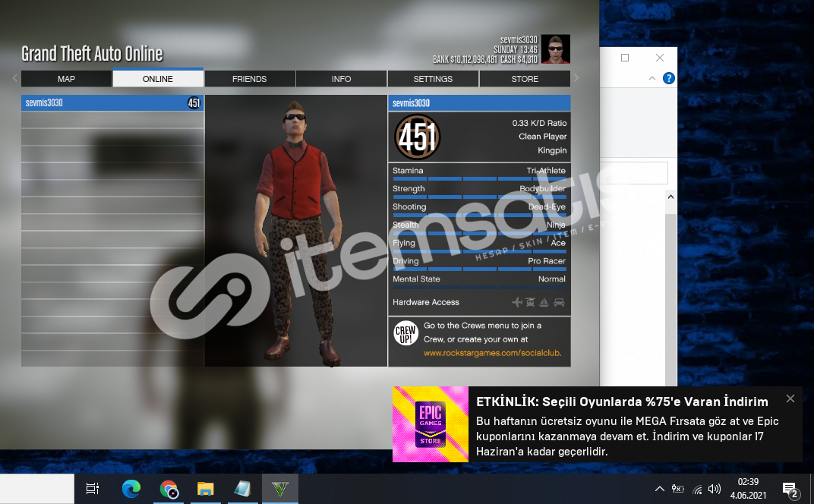This screenshot has height=504, width=814.
Task: Click the Epic Games Store logo in notification
Action: click(431, 424)
